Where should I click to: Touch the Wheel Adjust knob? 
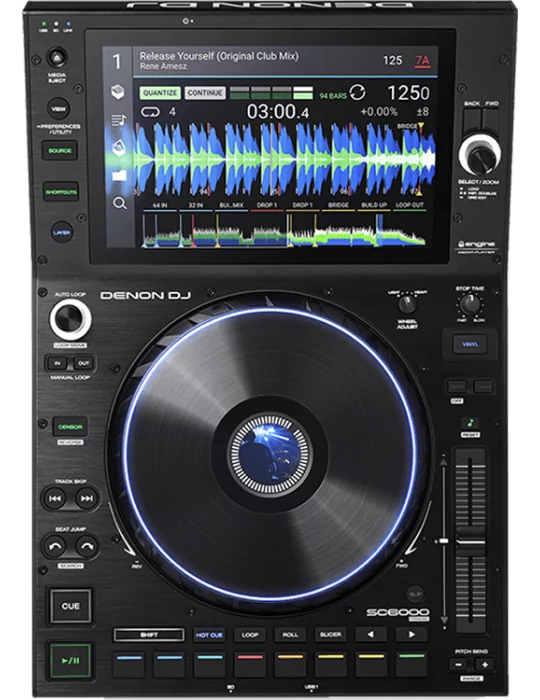tap(407, 304)
